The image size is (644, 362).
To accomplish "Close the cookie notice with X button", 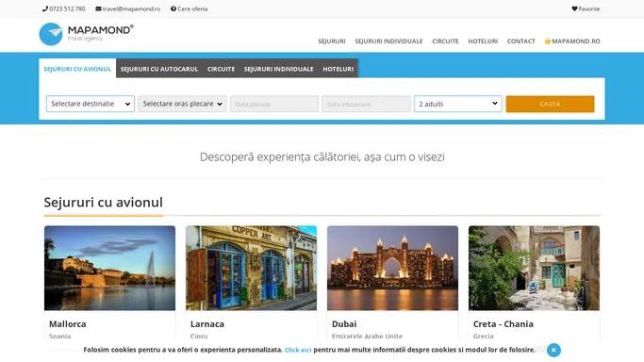I will tap(553, 350).
